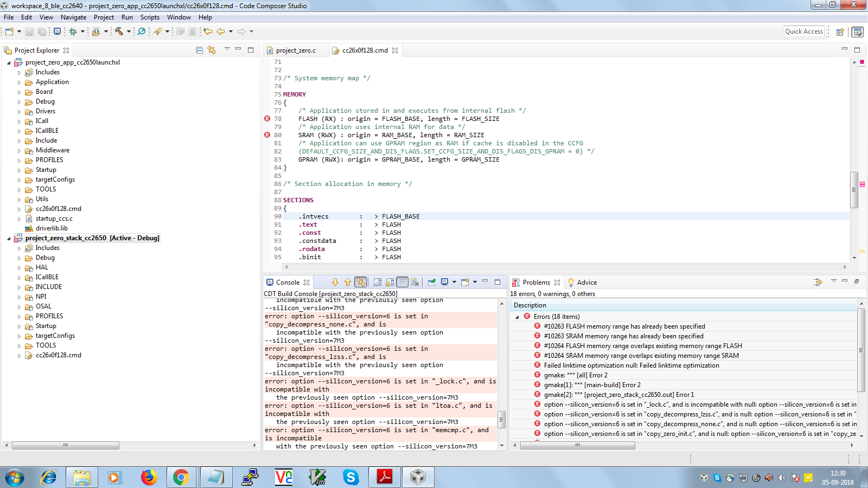Open the Search toolbar icon
Image resolution: width=868 pixels, height=488 pixels.
pyautogui.click(x=142, y=31)
